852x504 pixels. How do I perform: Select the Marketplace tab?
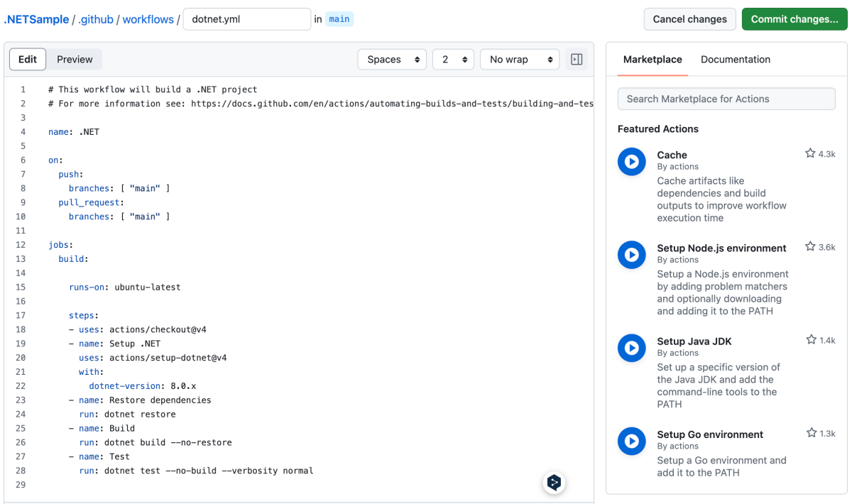(652, 60)
